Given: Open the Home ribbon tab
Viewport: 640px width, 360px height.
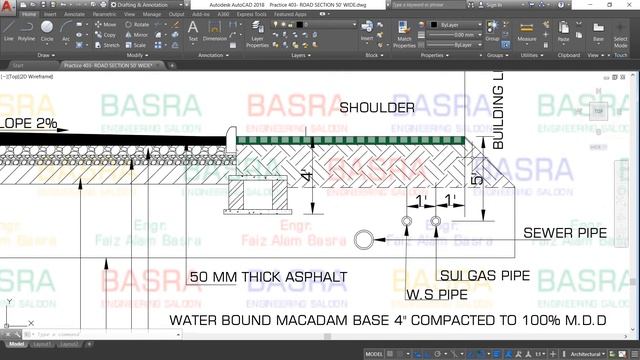Looking at the screenshot, I should pyautogui.click(x=29, y=14).
